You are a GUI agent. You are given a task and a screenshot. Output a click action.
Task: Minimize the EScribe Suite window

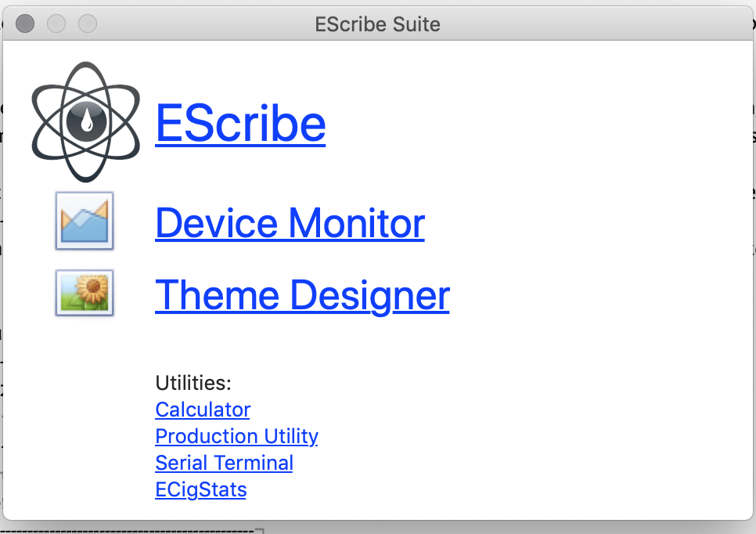56,24
